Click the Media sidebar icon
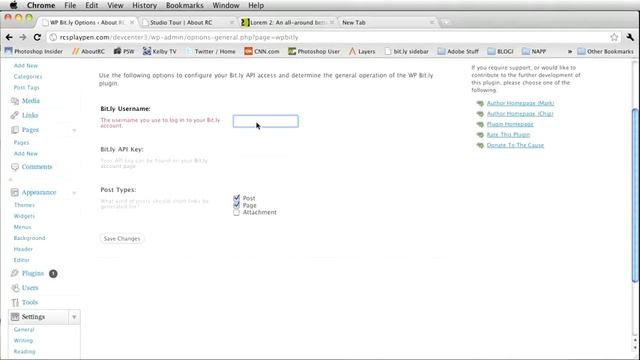The image size is (640, 360). 15,101
